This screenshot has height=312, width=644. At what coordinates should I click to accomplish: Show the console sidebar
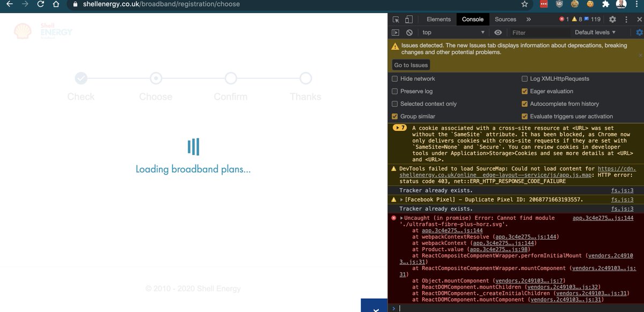396,33
